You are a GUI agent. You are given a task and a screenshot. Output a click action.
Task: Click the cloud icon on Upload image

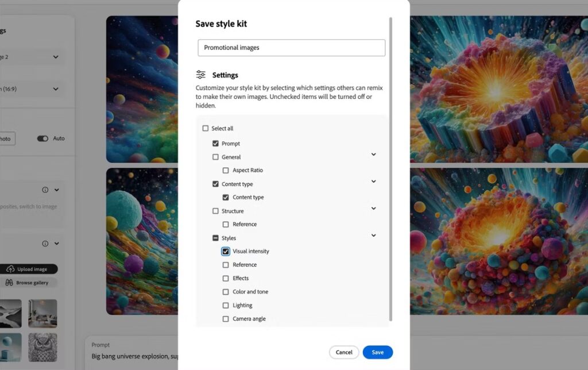point(10,269)
